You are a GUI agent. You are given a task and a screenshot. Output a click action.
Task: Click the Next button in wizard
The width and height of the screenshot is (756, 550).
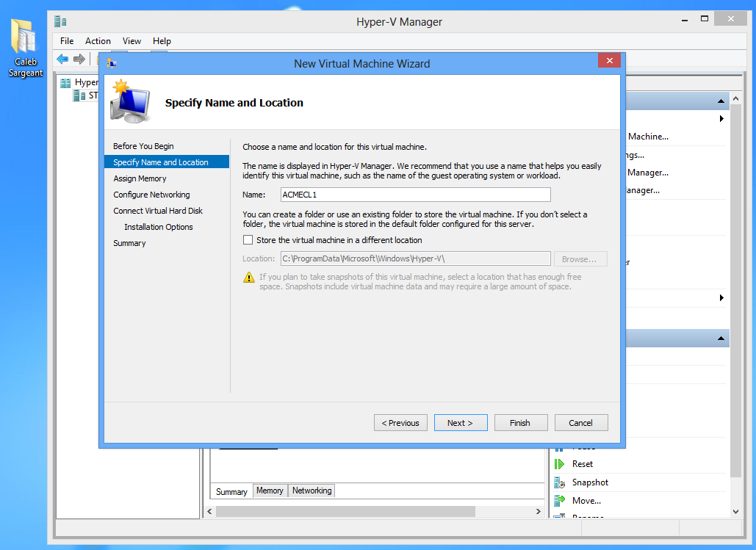tap(461, 423)
